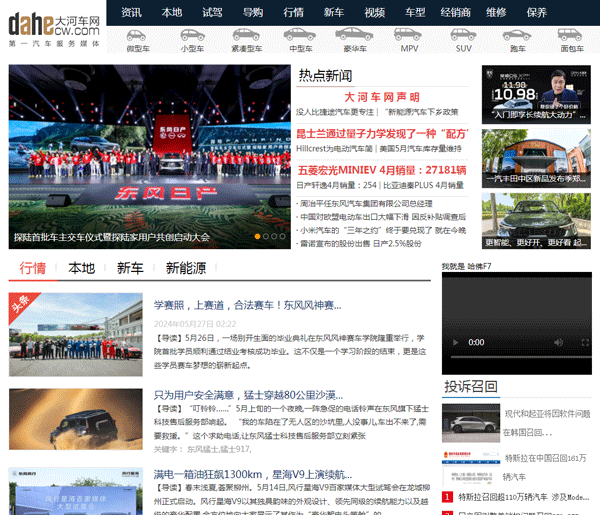The image size is (600, 515).
Task: Go to 试驾 in the navigation
Action: click(212, 13)
